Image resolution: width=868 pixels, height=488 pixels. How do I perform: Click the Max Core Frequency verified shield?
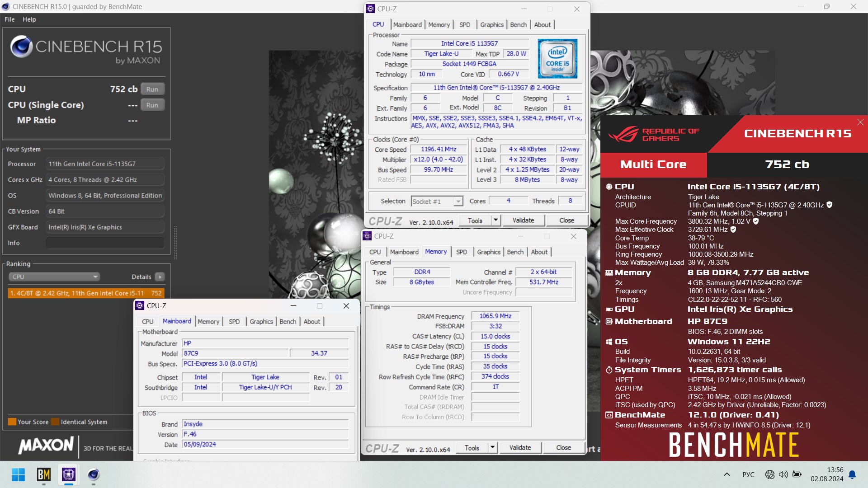coord(756,221)
